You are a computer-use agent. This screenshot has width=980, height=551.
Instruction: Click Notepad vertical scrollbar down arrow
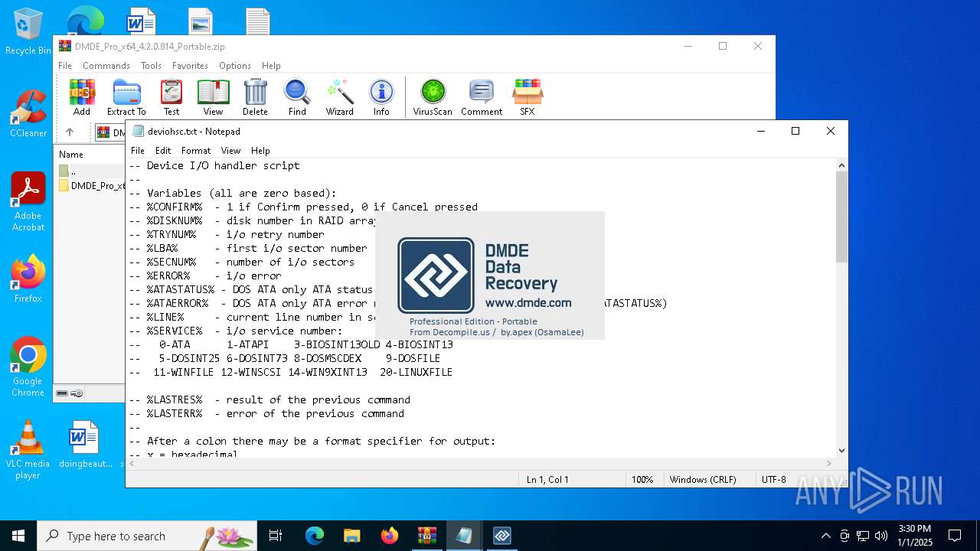pos(841,451)
